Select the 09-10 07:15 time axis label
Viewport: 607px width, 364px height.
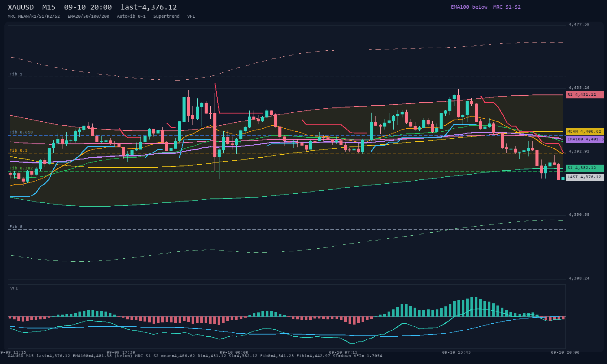coord(343,352)
